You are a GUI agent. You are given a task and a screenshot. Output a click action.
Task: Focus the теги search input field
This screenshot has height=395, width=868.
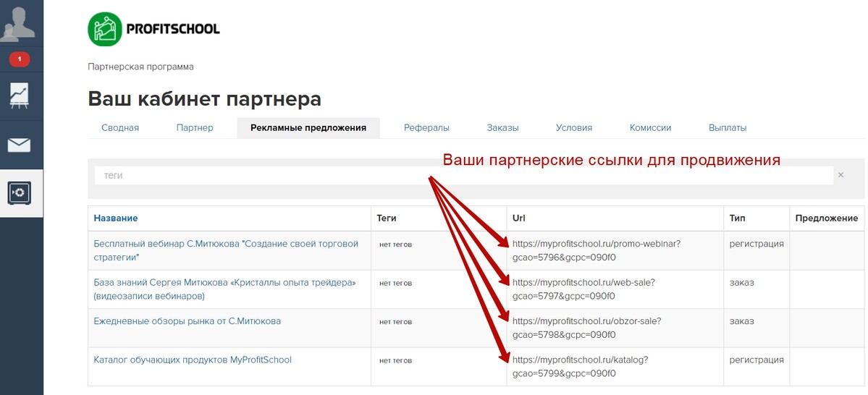click(464, 175)
